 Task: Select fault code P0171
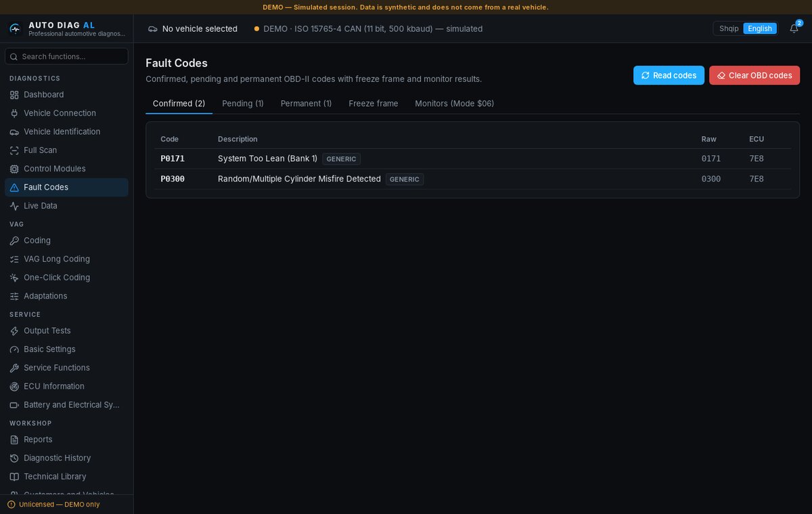pyautogui.click(x=173, y=158)
